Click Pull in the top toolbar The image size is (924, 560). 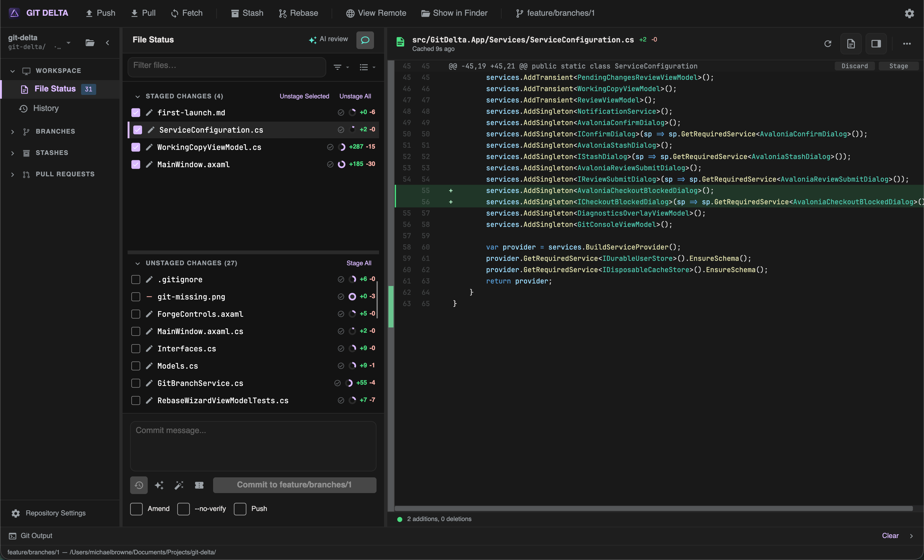pyautogui.click(x=143, y=13)
